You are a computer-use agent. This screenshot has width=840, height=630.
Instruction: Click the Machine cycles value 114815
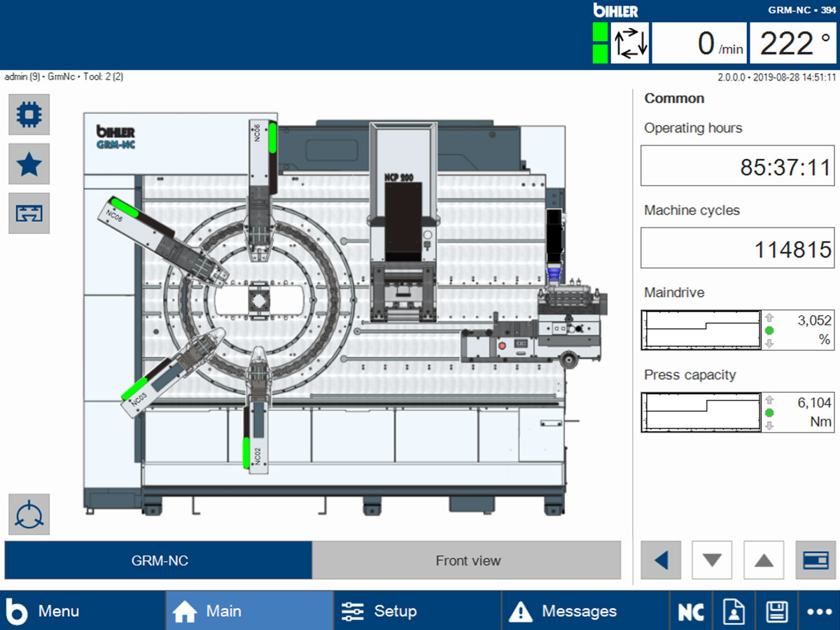[738, 248]
